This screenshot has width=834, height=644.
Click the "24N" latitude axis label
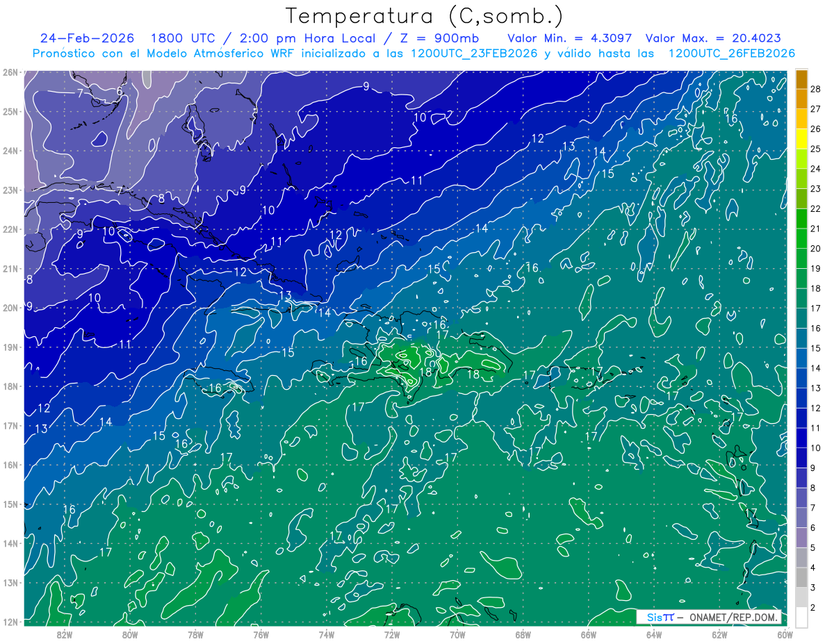click(x=10, y=151)
